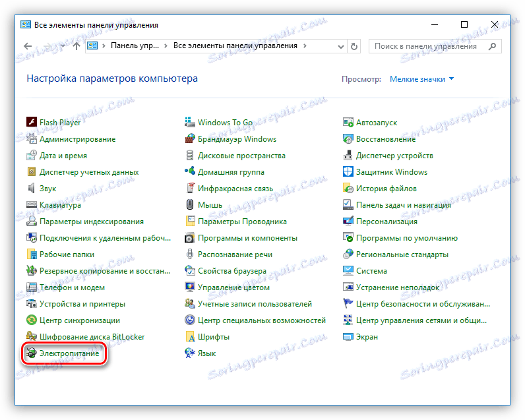Viewport: 525px width, 420px height.
Task: Open the Экран display icon
Action: (348, 336)
